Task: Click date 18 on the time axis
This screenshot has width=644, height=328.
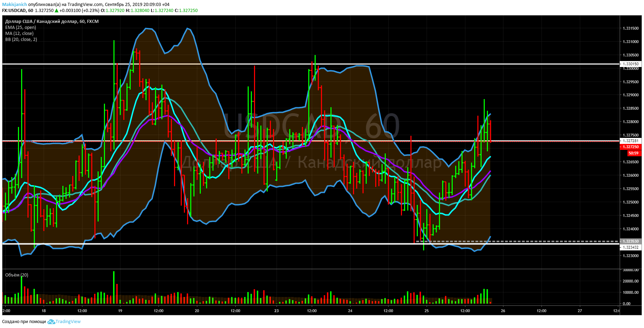Action: (x=44, y=311)
